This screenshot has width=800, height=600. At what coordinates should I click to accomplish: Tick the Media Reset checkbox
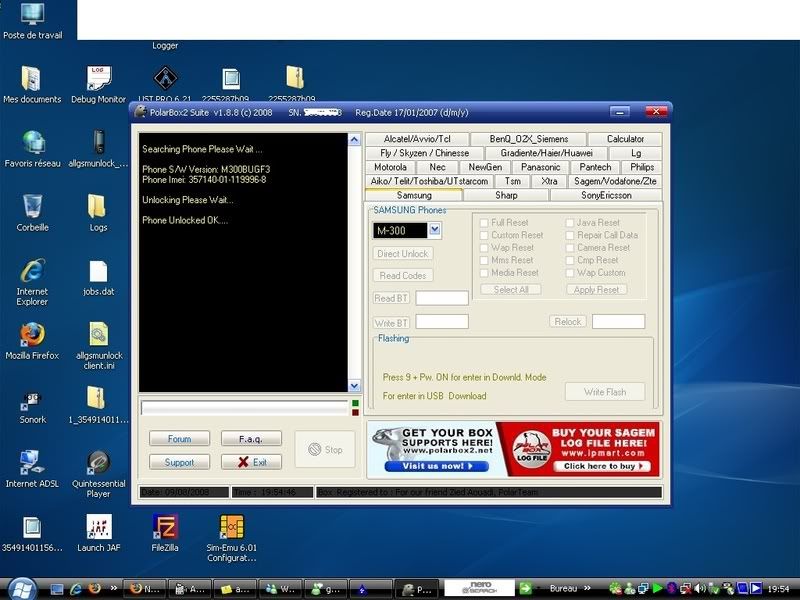coord(484,273)
